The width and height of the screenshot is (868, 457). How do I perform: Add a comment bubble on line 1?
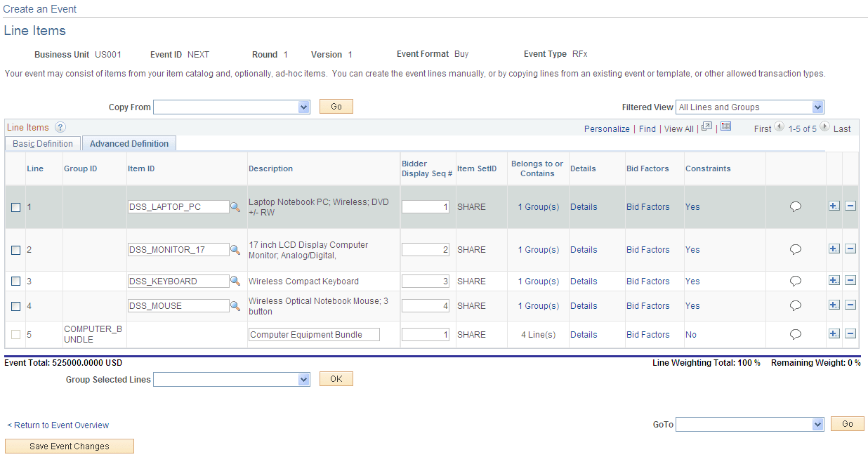tap(795, 206)
